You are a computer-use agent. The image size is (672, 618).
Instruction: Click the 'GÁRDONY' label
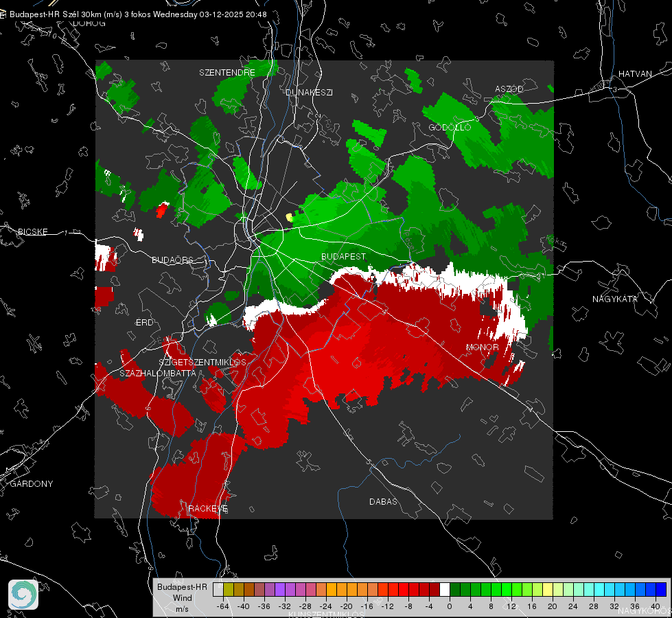(x=32, y=484)
